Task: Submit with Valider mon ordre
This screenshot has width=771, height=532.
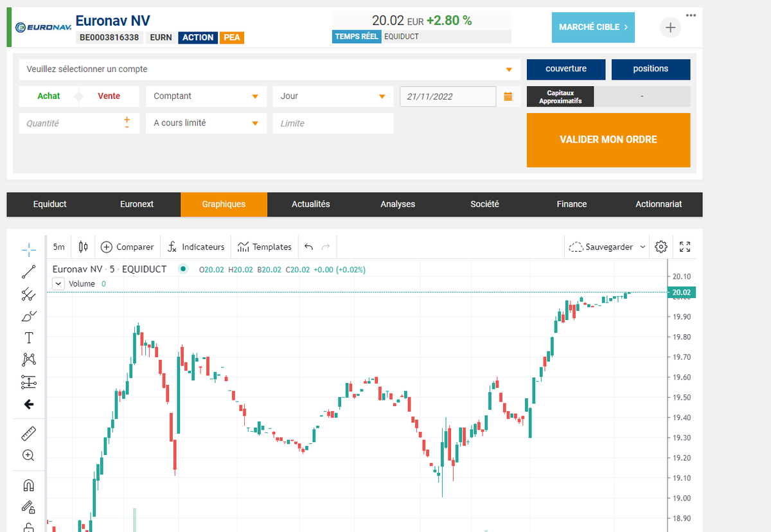Action: pyautogui.click(x=608, y=140)
